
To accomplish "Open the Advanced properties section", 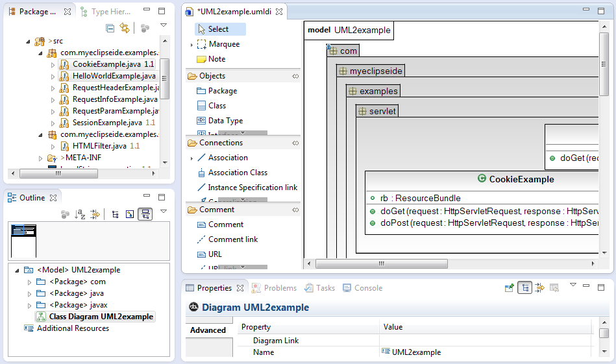I will tap(208, 330).
